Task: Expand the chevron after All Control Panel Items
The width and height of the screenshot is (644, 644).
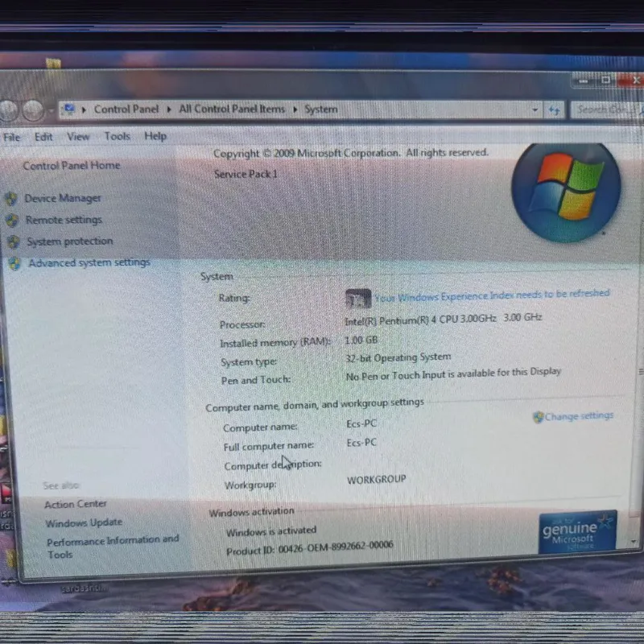Action: (295, 109)
